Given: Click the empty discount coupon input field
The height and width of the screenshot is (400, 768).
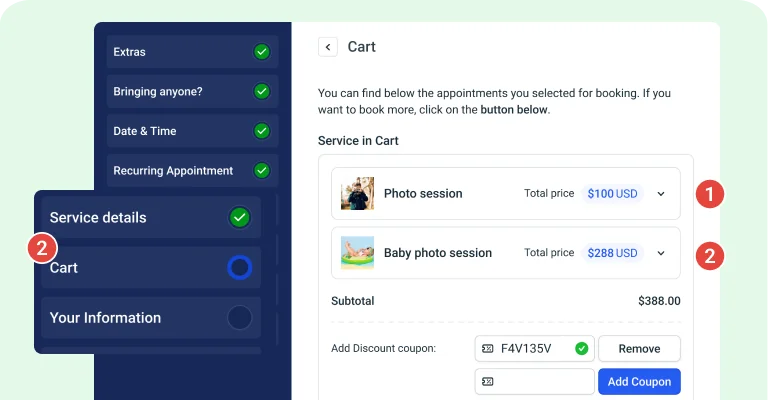Looking at the screenshot, I should click(x=534, y=381).
